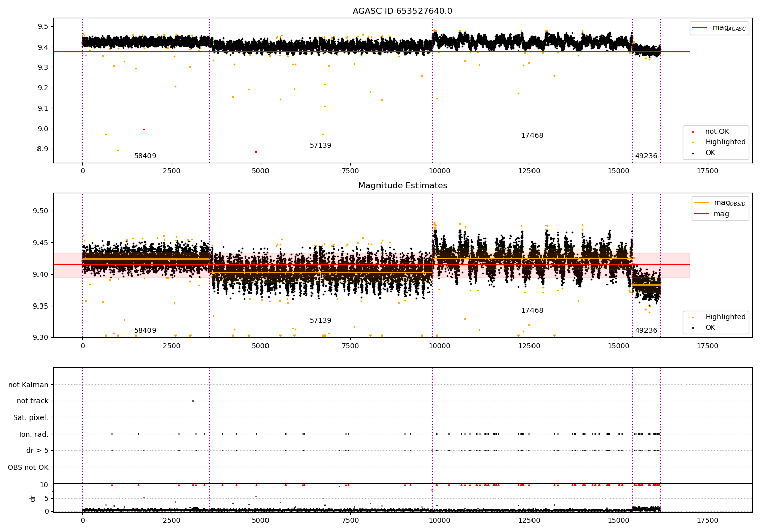Image resolution: width=760 pixels, height=532 pixels.
Task: Click y-axis tick 9.30 on Magnitude Estimates plot
Action: click(41, 337)
